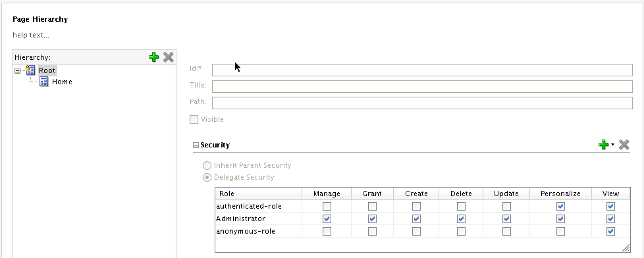644x258 pixels.
Task: Click the Root page icon with lock
Action: [30, 70]
